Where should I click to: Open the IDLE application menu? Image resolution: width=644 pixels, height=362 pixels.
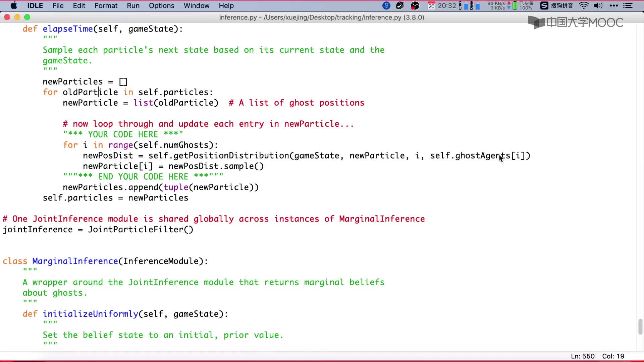pos(35,6)
